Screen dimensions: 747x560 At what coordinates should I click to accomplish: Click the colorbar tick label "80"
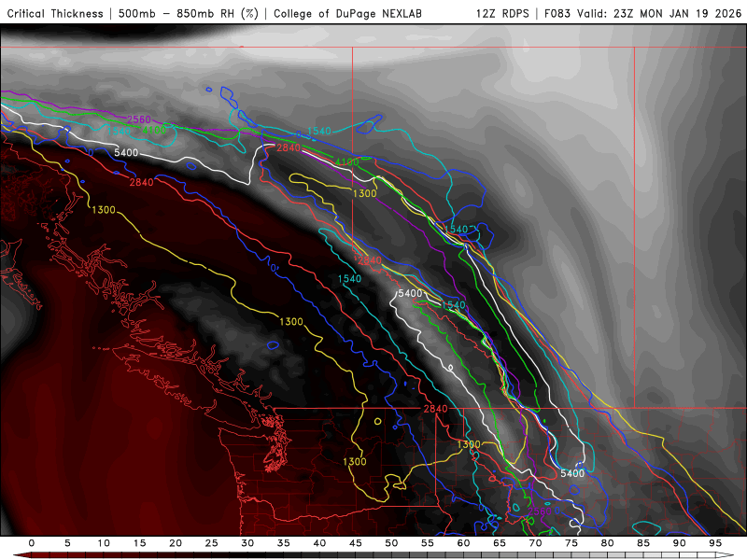tap(607, 543)
